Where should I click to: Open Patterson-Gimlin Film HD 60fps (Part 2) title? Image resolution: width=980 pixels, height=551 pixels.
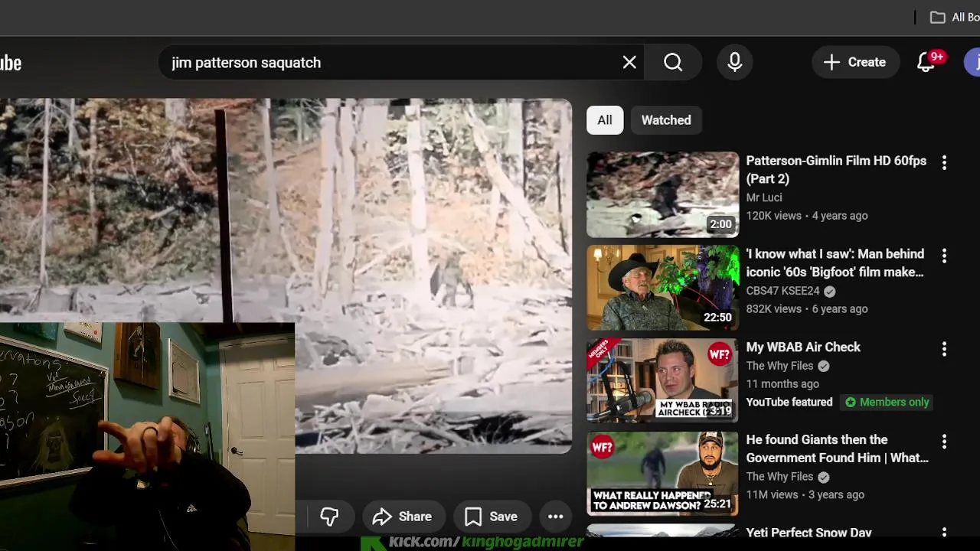836,170
